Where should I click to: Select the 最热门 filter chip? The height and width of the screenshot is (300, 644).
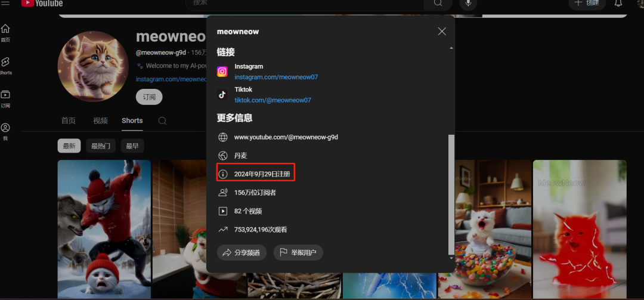click(x=100, y=146)
